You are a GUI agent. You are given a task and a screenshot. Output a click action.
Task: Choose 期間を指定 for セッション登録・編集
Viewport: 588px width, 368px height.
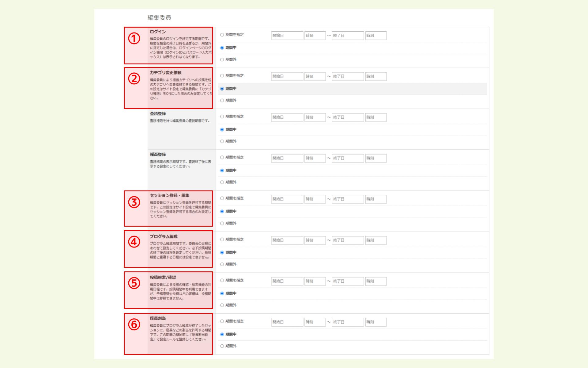coord(222,199)
